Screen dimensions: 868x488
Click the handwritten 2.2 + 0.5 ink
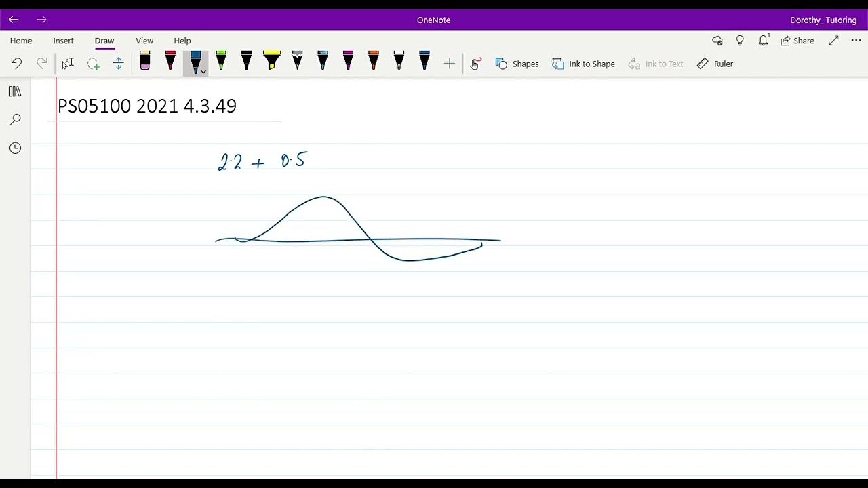pos(262,161)
